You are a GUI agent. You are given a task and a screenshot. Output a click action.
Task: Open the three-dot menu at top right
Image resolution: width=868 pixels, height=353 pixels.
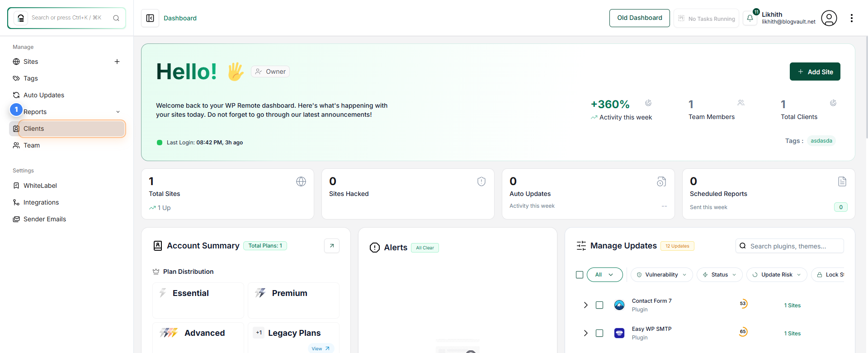852,18
